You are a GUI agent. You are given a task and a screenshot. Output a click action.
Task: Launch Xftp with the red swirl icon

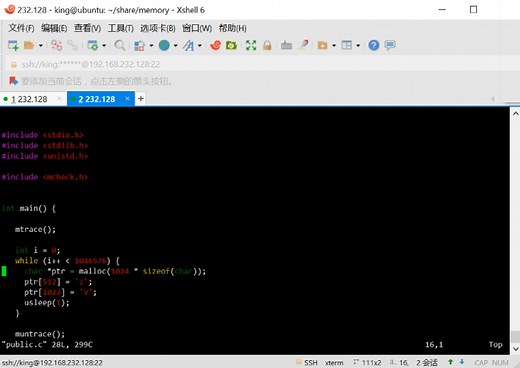[215, 45]
